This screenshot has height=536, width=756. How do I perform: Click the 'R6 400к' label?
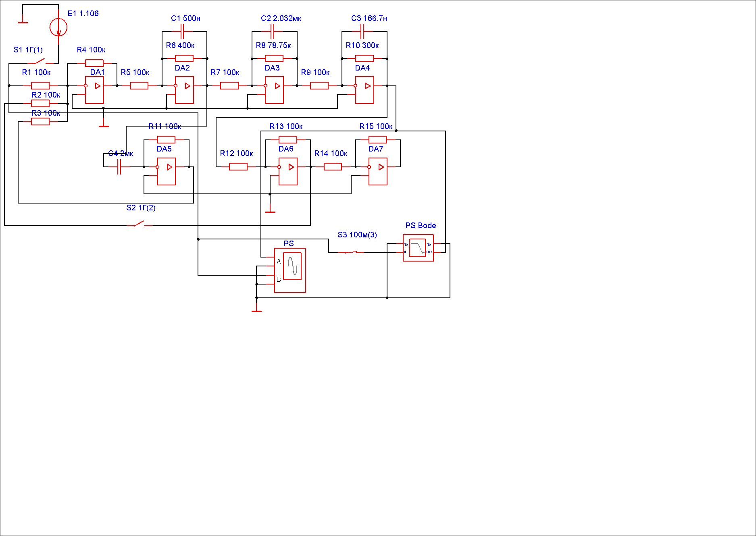180,45
